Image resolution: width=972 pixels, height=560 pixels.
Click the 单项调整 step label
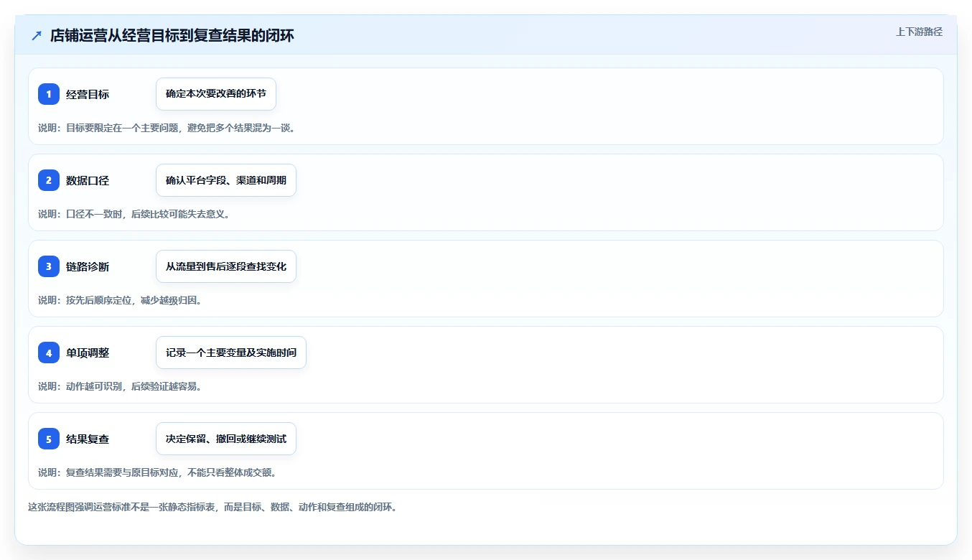(x=88, y=353)
